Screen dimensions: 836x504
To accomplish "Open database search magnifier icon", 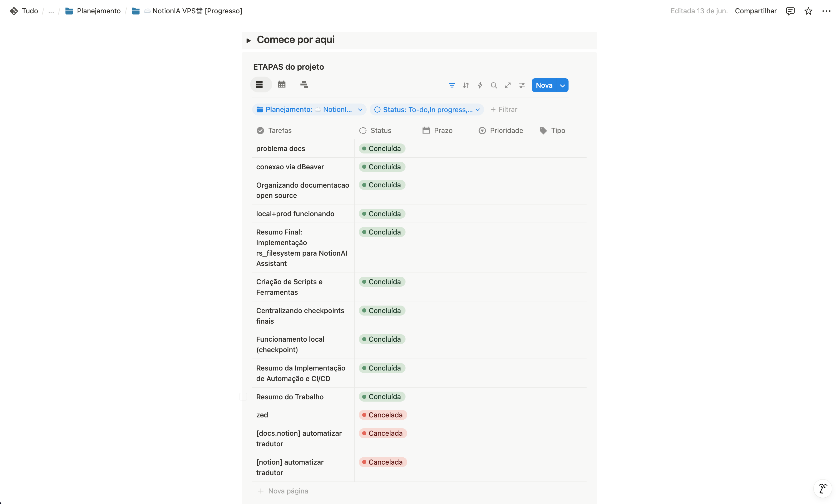I will (x=494, y=85).
